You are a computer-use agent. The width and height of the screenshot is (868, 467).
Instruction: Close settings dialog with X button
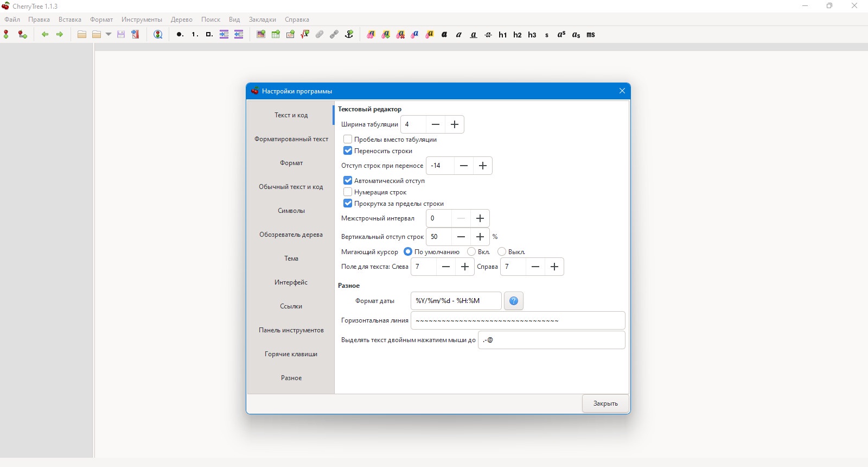(622, 91)
